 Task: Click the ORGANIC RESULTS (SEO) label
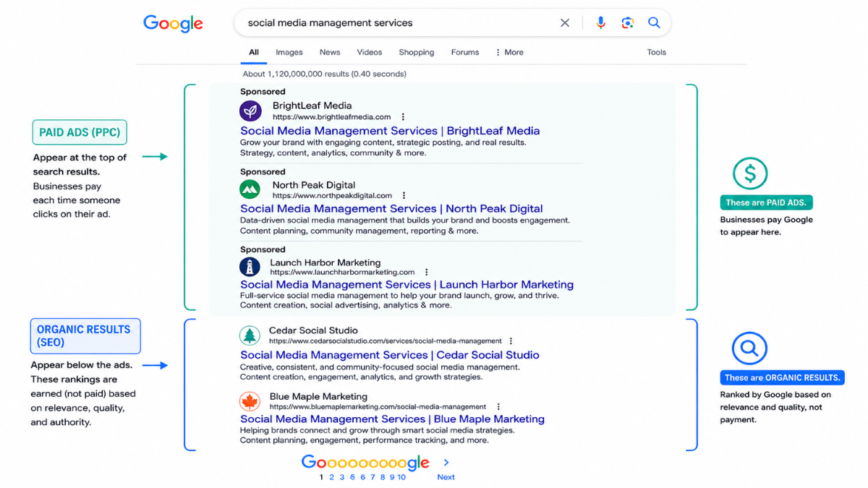coord(85,336)
